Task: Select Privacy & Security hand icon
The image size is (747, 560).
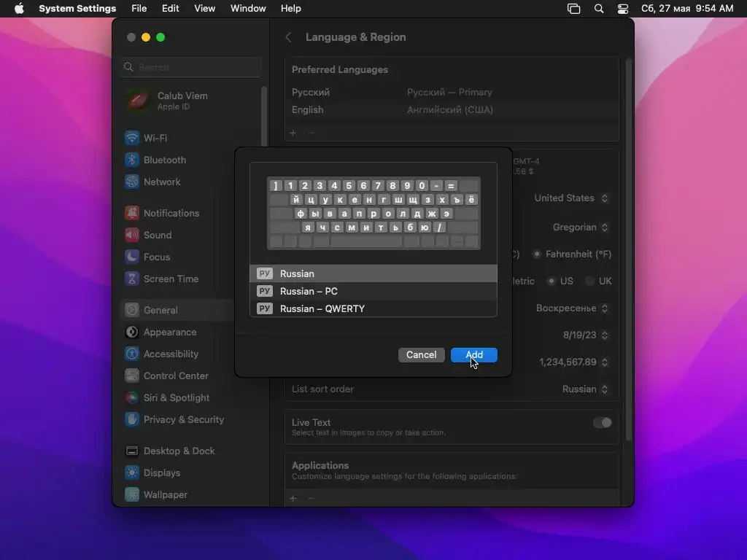Action: (132, 419)
